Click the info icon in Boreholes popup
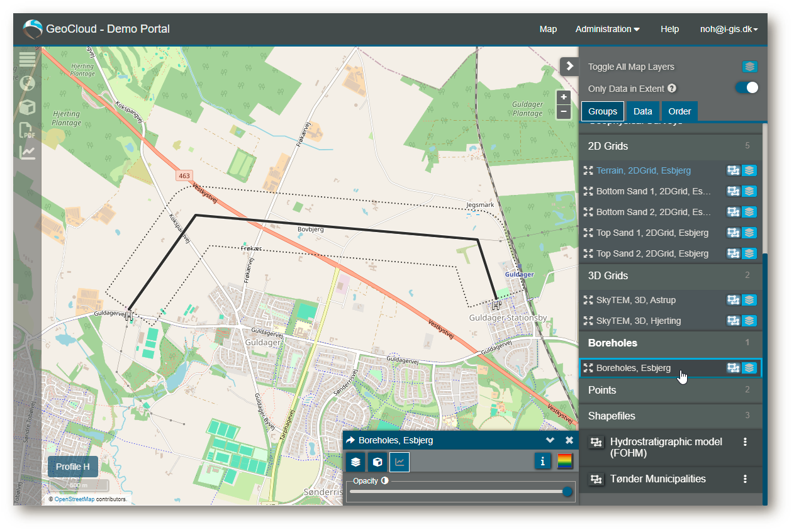The image size is (794, 532). (542, 462)
